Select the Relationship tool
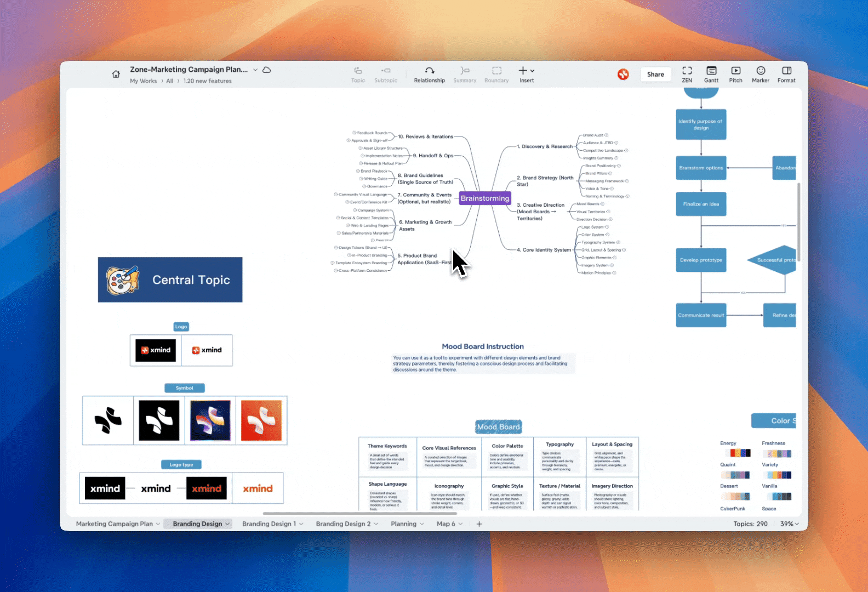868x592 pixels. coord(430,75)
